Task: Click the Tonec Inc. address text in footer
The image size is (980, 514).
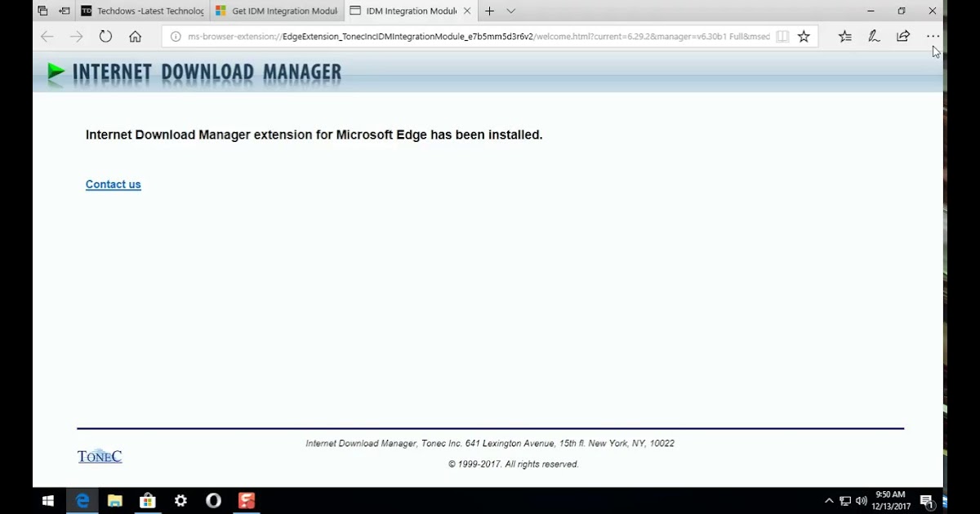Action: coord(490,444)
